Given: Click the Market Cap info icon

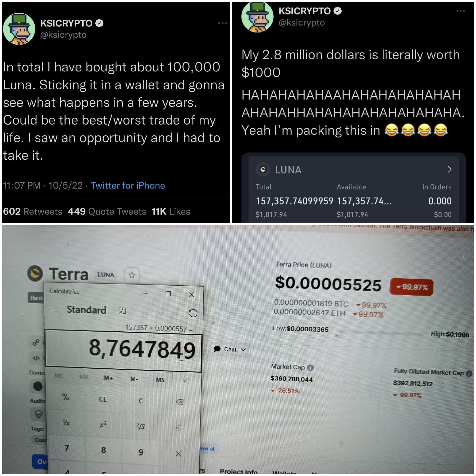Looking at the screenshot, I should coord(311,368).
